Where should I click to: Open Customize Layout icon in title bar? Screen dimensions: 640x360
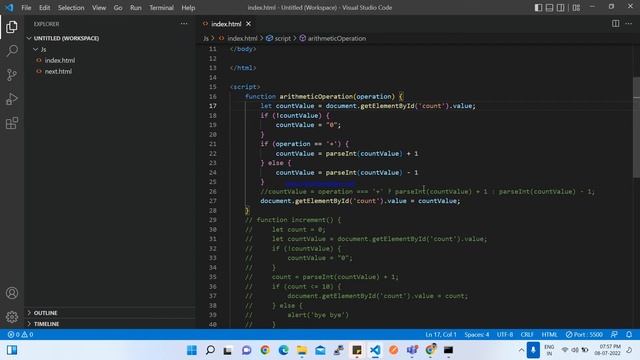coord(576,7)
